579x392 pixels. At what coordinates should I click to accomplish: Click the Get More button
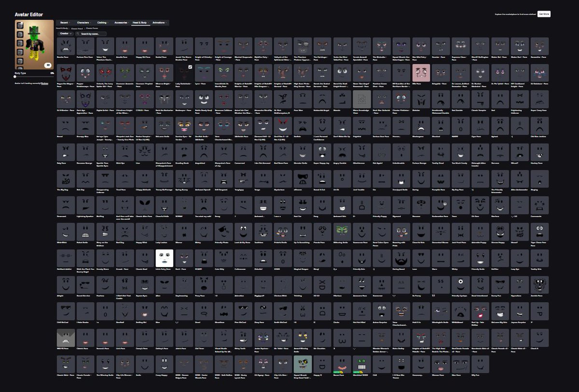pos(544,14)
